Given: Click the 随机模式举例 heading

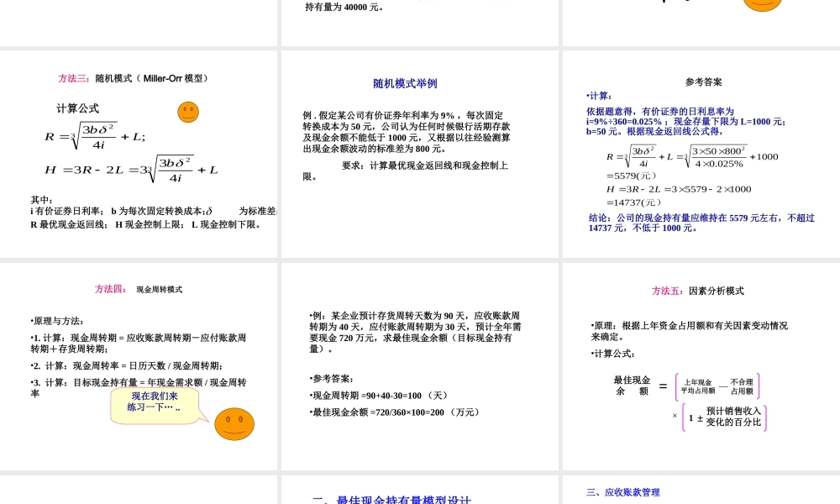Looking at the screenshot, I should click(x=405, y=83).
